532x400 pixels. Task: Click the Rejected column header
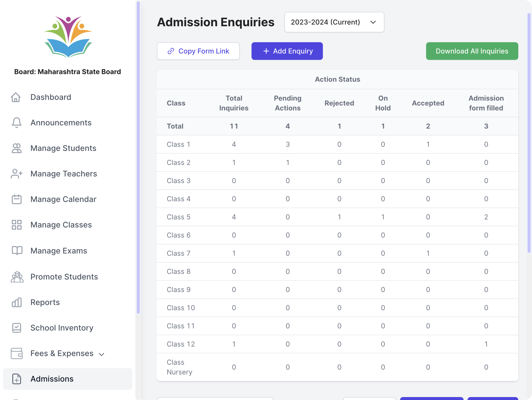[x=339, y=103]
